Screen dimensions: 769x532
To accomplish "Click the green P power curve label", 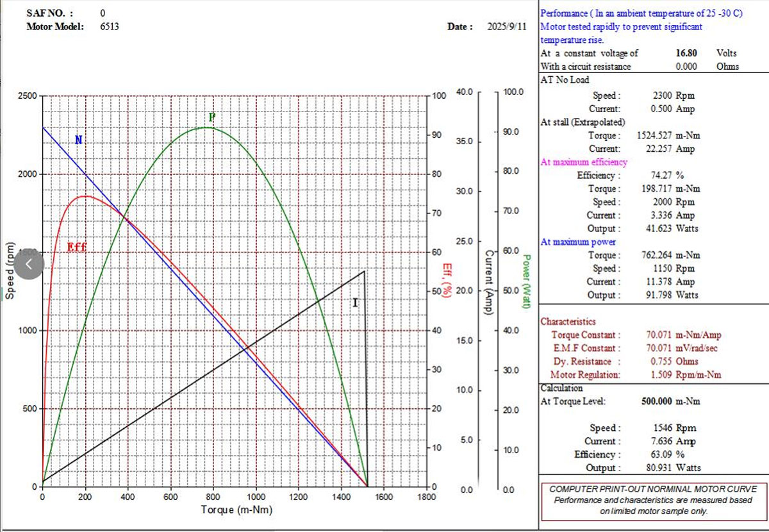I will click(x=212, y=117).
